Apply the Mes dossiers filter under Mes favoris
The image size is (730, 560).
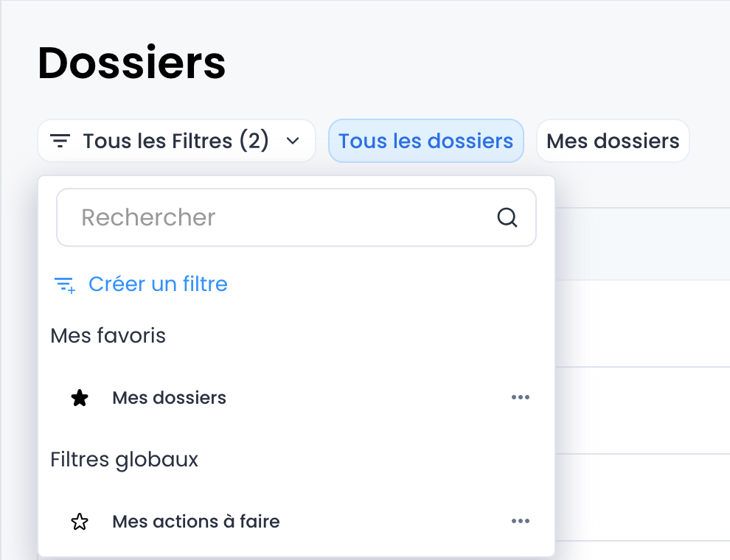[x=169, y=398]
